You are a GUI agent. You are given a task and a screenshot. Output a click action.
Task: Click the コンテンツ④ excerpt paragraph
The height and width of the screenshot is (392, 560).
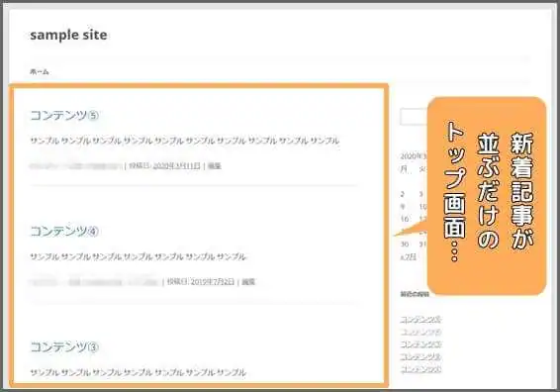[138, 256]
